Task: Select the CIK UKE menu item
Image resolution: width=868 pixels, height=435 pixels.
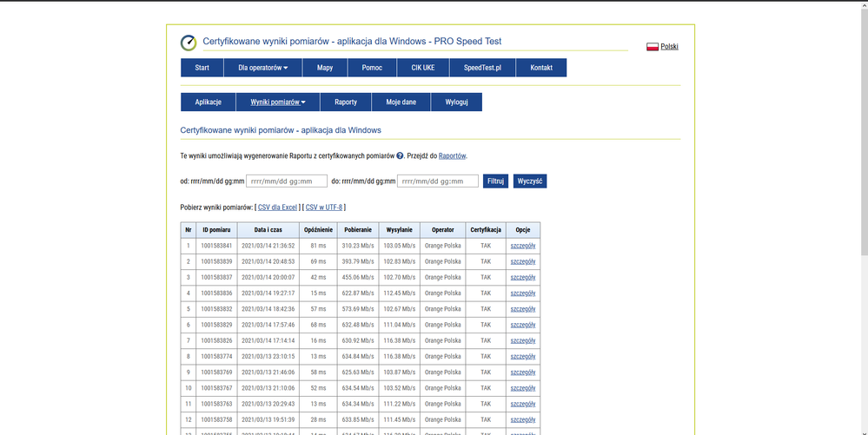Action: 422,68
